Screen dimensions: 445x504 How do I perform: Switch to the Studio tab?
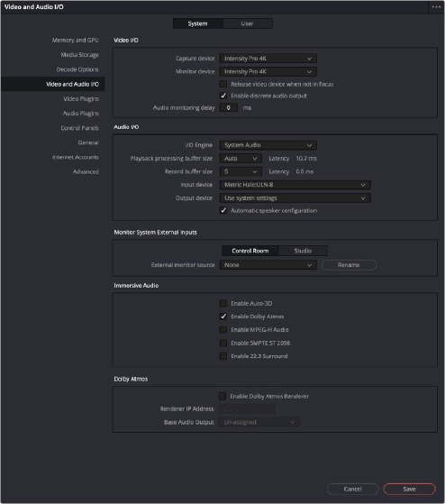point(303,251)
